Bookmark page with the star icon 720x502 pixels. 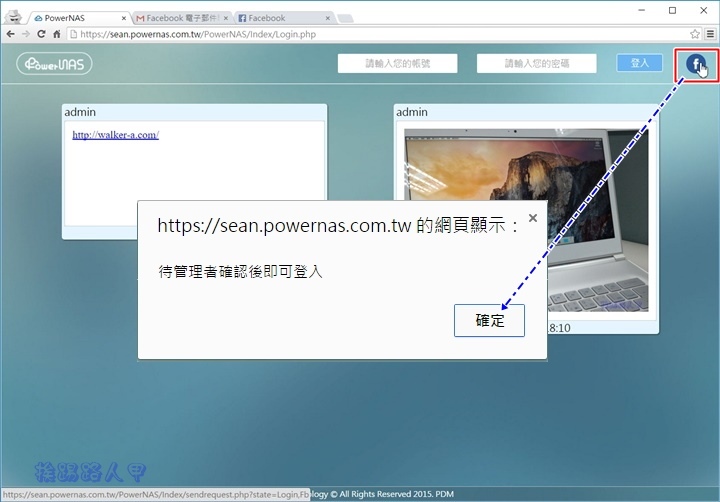coord(694,34)
